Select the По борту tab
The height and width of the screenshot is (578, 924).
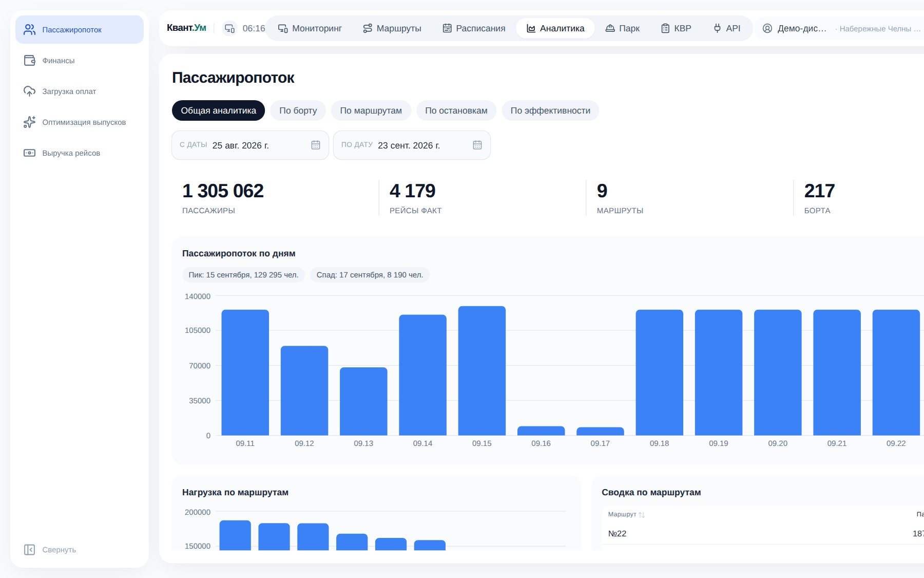(x=298, y=110)
